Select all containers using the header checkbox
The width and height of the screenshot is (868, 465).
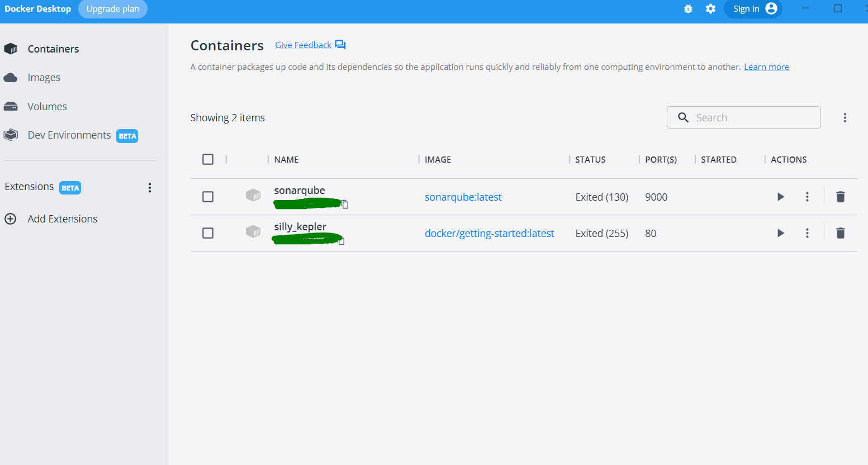pyautogui.click(x=208, y=159)
